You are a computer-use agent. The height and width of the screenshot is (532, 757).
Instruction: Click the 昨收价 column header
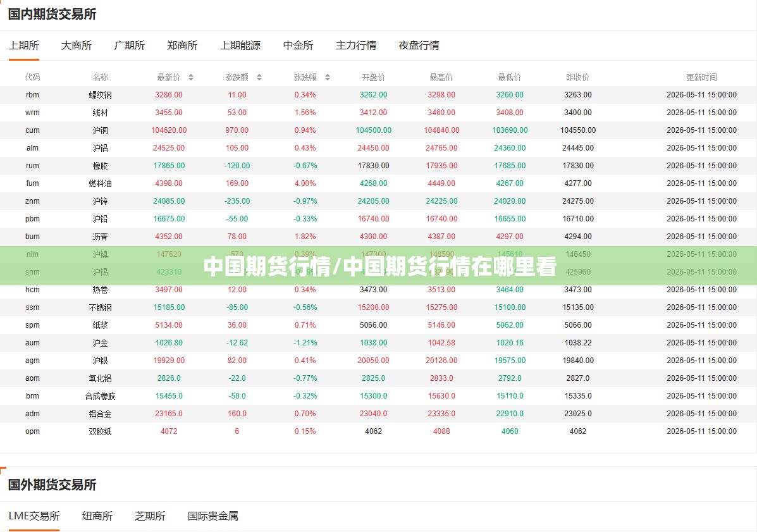pyautogui.click(x=578, y=77)
